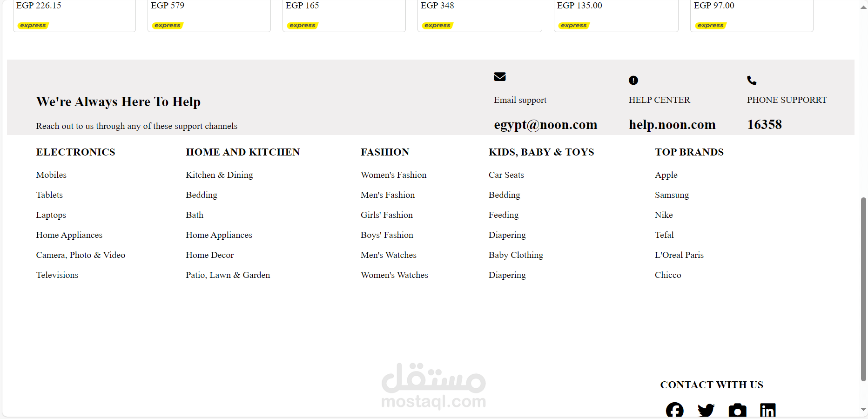Select Tefal brand link
868x419 pixels.
(x=664, y=235)
